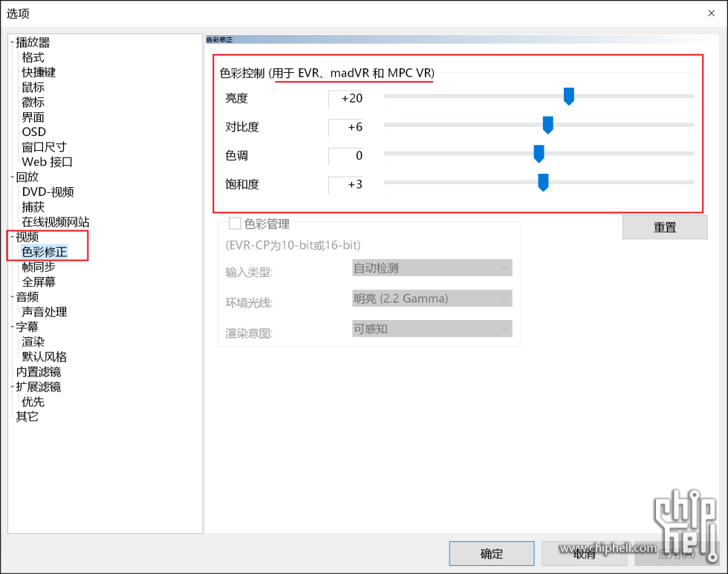Confirm with the 确定 button
The width and height of the screenshot is (728, 574).
pyautogui.click(x=491, y=553)
